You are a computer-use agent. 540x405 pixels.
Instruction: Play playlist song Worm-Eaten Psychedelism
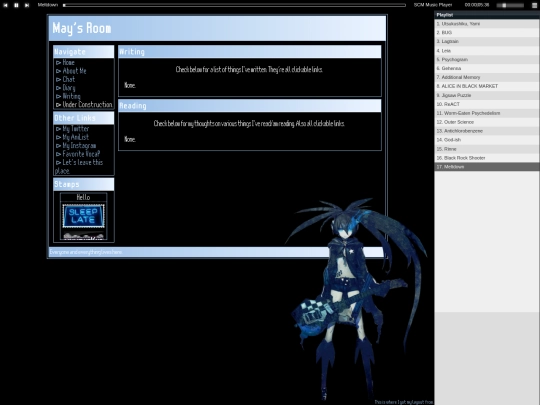[487, 113]
